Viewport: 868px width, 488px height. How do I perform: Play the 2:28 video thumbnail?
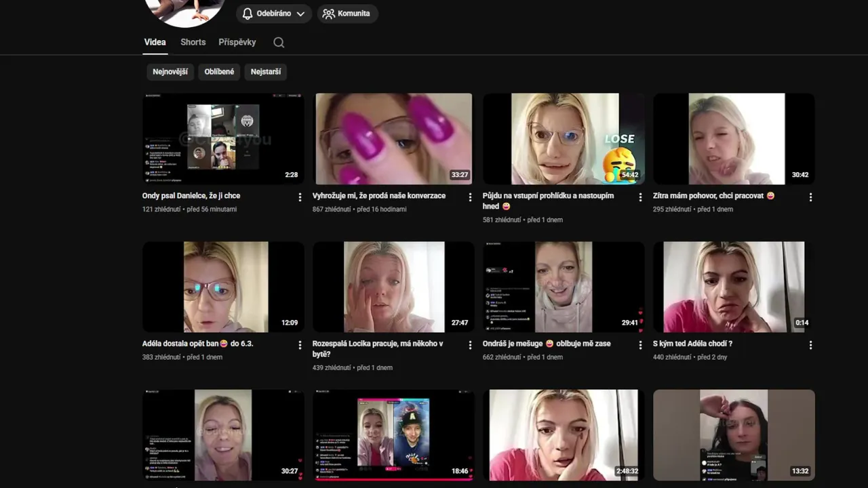click(223, 139)
